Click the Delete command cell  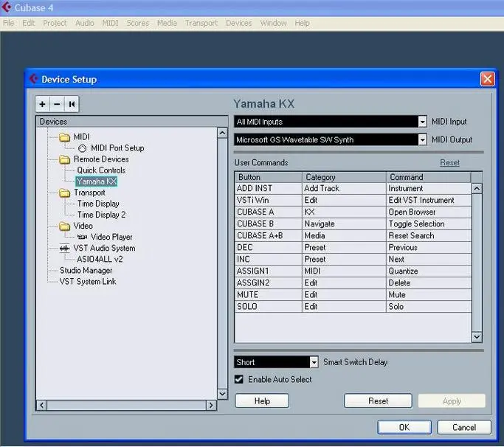[429, 283]
